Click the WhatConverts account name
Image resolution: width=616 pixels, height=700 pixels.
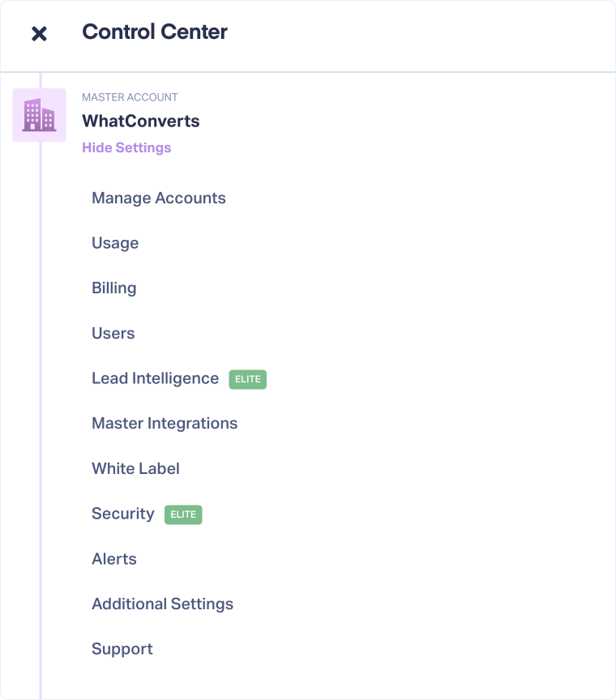(140, 122)
